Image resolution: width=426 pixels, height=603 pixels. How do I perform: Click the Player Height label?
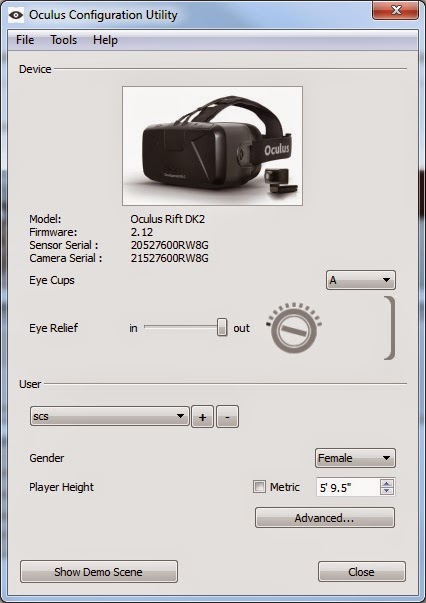pyautogui.click(x=62, y=487)
